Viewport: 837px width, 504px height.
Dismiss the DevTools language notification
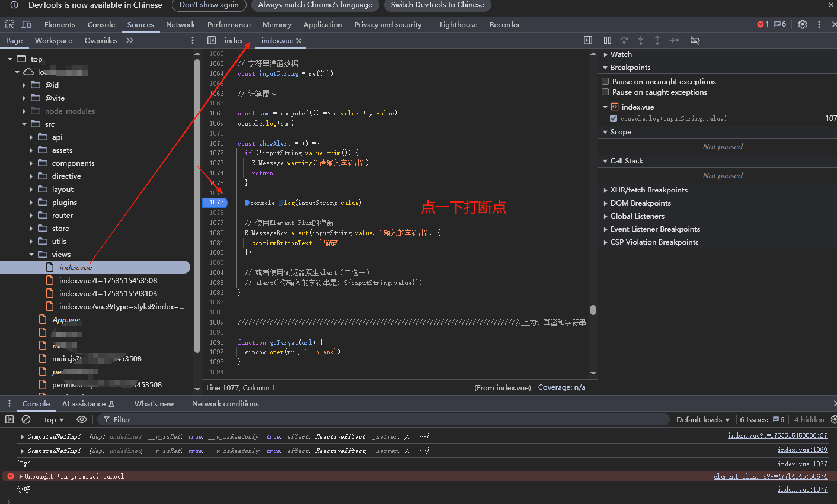(x=831, y=5)
